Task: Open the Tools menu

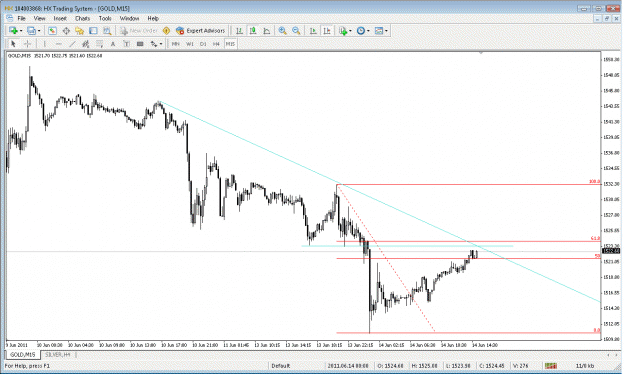Action: click(105, 18)
